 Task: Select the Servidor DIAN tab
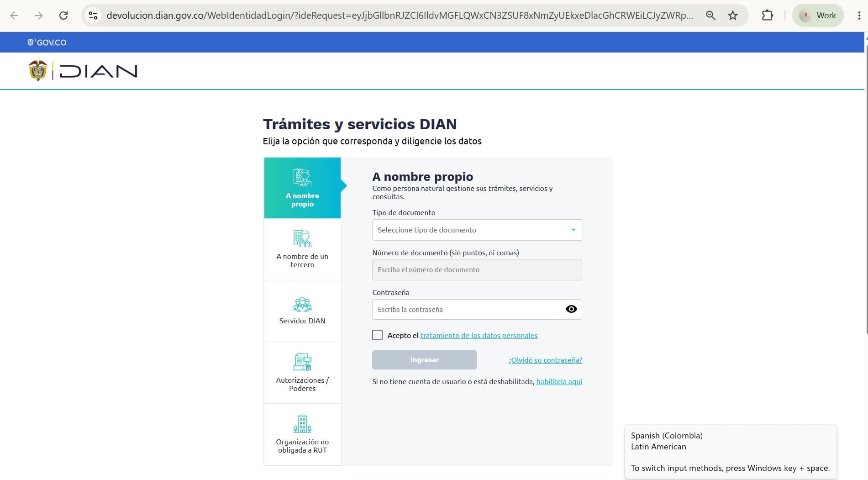point(302,311)
